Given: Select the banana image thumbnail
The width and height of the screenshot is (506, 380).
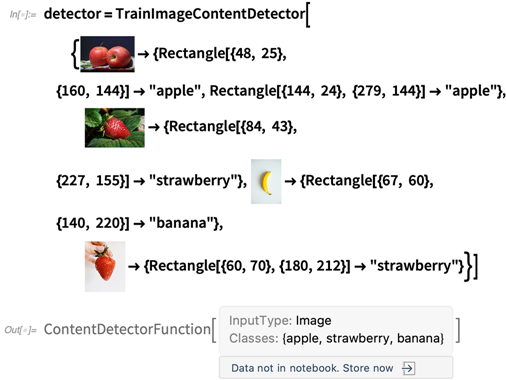Looking at the screenshot, I should [266, 181].
